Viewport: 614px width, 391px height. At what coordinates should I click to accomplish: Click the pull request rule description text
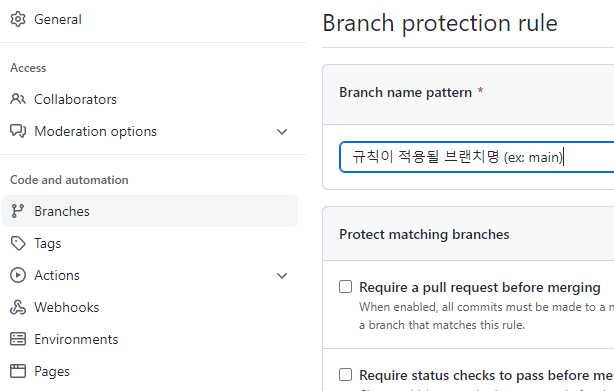(486, 316)
